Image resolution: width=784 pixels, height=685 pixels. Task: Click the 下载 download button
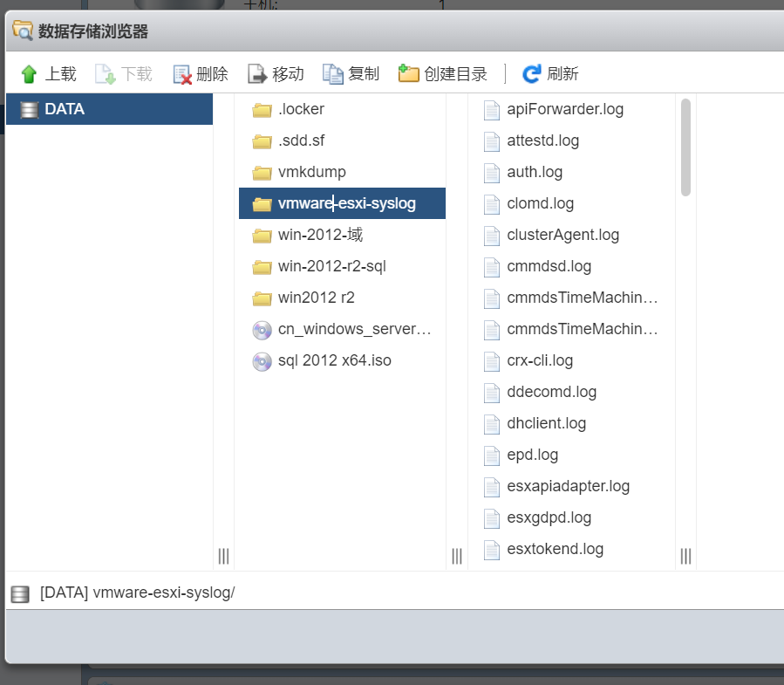click(124, 74)
